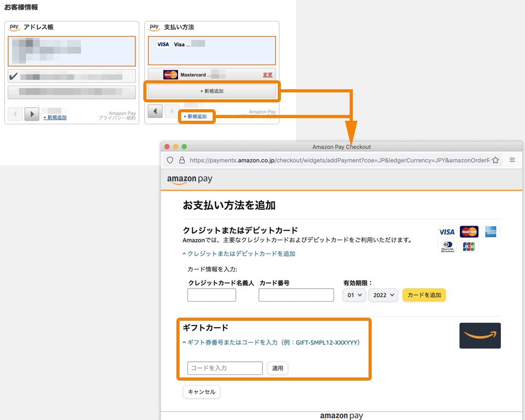This screenshot has width=525, height=420.
Task: Select the checkmarked address entry
Action: (71, 76)
